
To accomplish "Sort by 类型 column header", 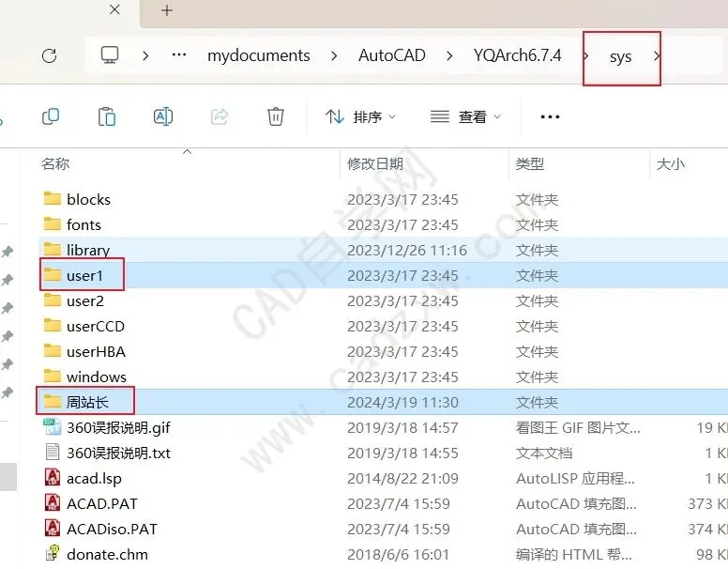I will click(530, 163).
